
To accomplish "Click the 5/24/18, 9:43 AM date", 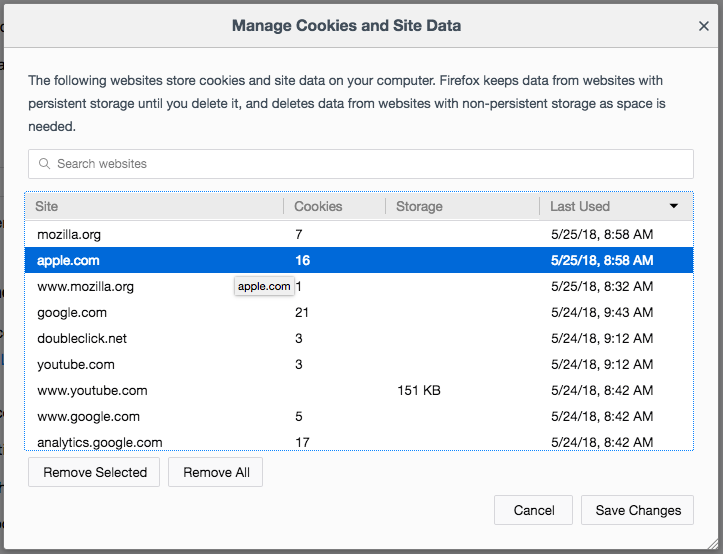I will [602, 312].
